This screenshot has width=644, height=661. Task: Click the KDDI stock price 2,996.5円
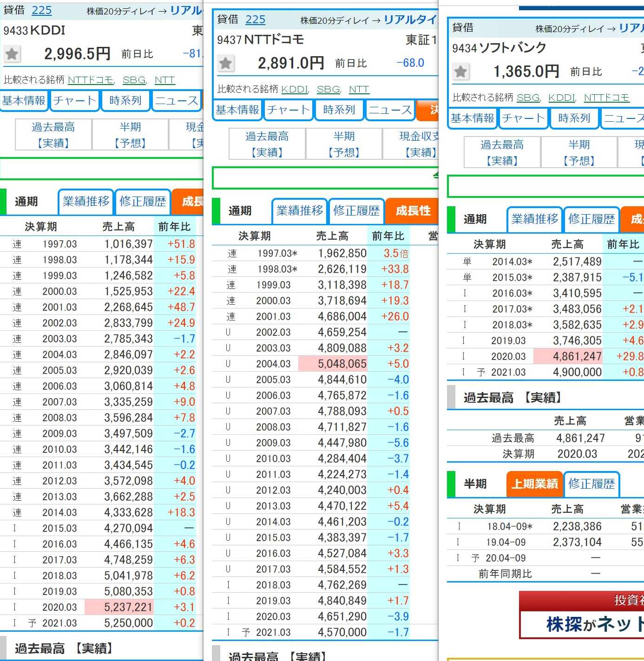coord(77,54)
